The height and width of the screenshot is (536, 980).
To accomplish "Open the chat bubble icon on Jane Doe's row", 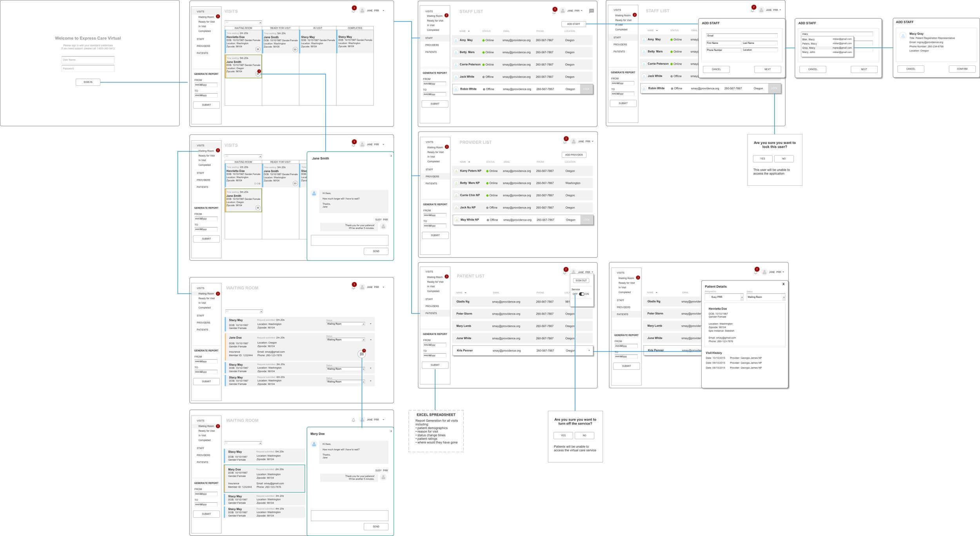I will [x=362, y=354].
